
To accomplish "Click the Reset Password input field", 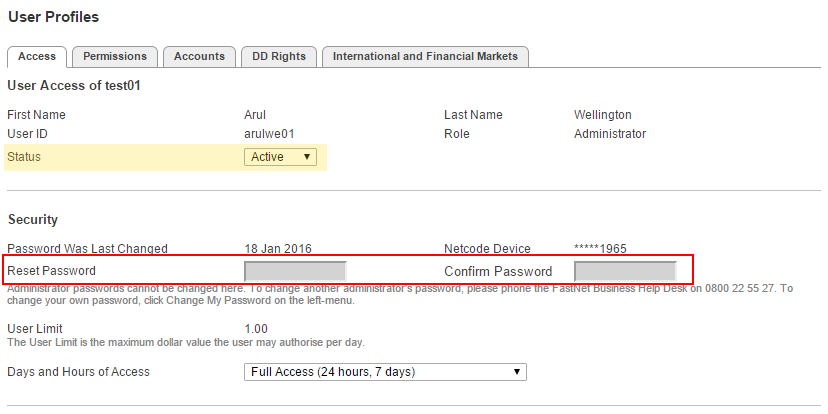I will [x=295, y=271].
